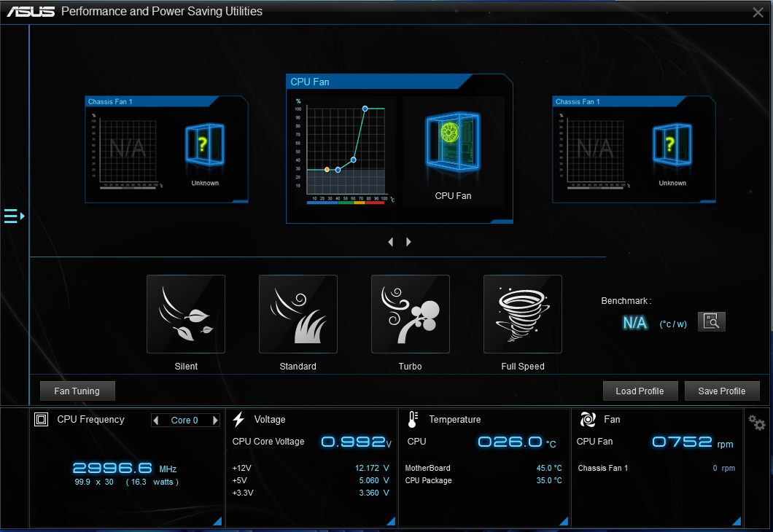Expand the Fan panel corner arrow
This screenshot has width=773, height=532.
tap(737, 521)
